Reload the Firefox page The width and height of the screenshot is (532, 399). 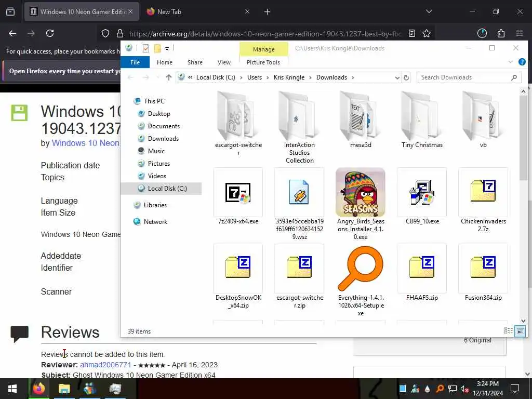point(50,33)
